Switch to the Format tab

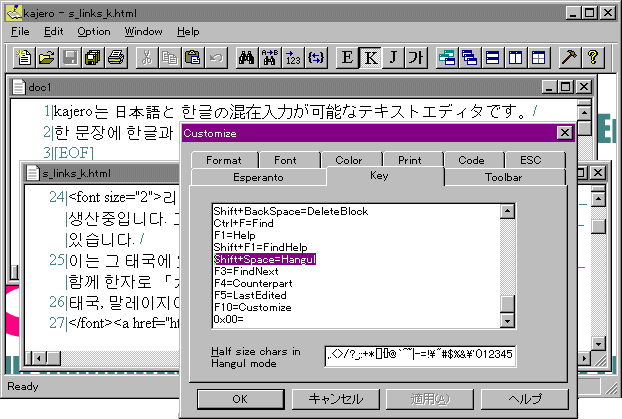(x=224, y=160)
